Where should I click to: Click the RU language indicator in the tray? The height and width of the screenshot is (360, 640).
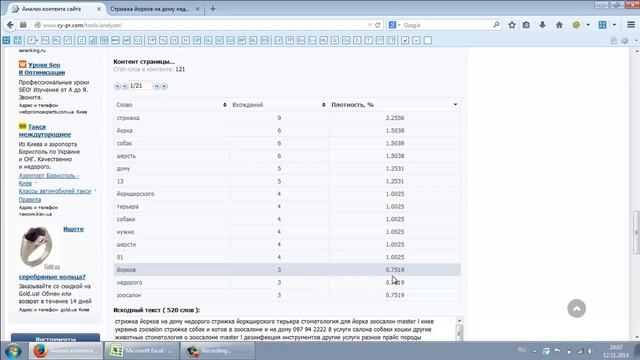[522, 350]
